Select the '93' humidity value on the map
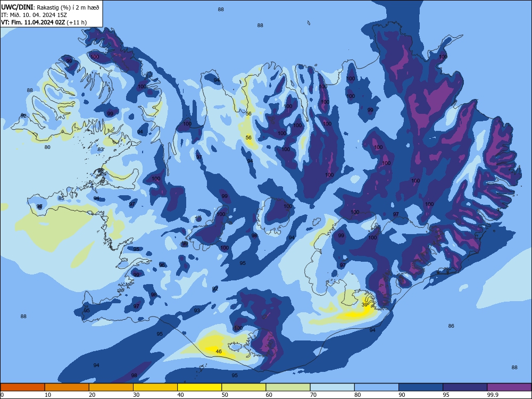Screen dimensions: 532x399 coord(197,311)
